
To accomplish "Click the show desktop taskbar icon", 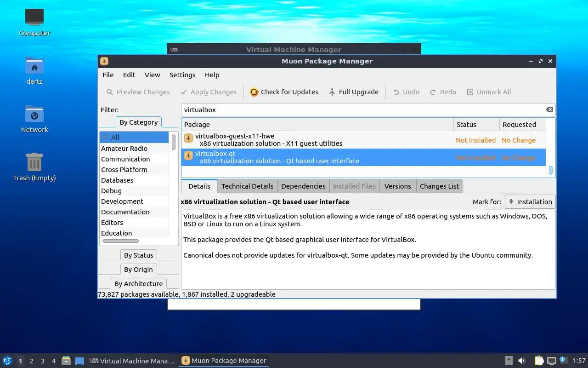I will (79, 361).
